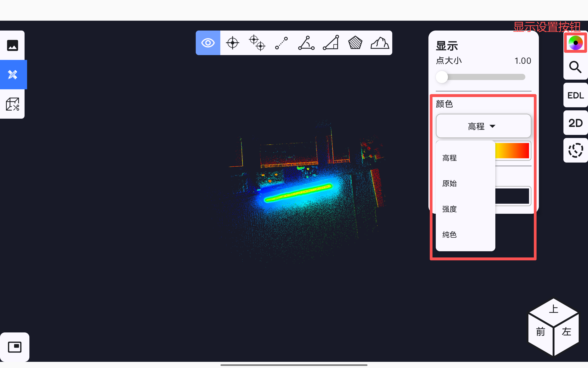Screen dimensions: 588x368
Task: Open the image gallery sidebar button
Action: (12, 45)
